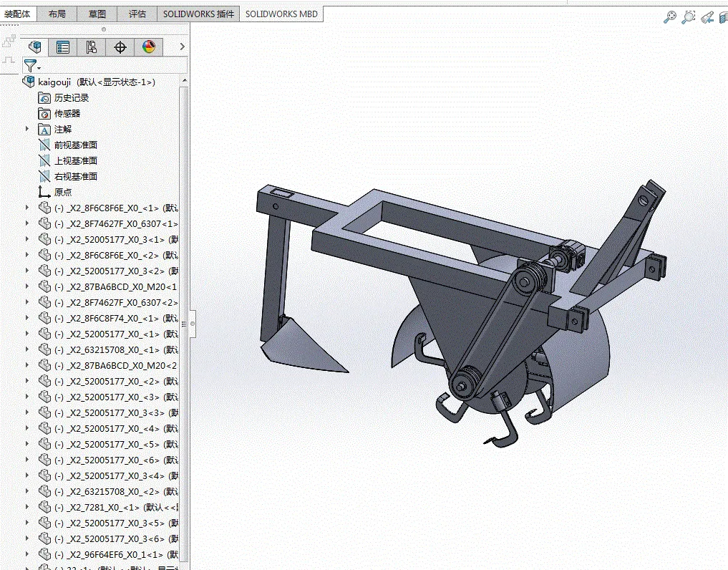728x570 pixels.
Task: Select the 历史记录 tree item
Action: pyautogui.click(x=72, y=98)
